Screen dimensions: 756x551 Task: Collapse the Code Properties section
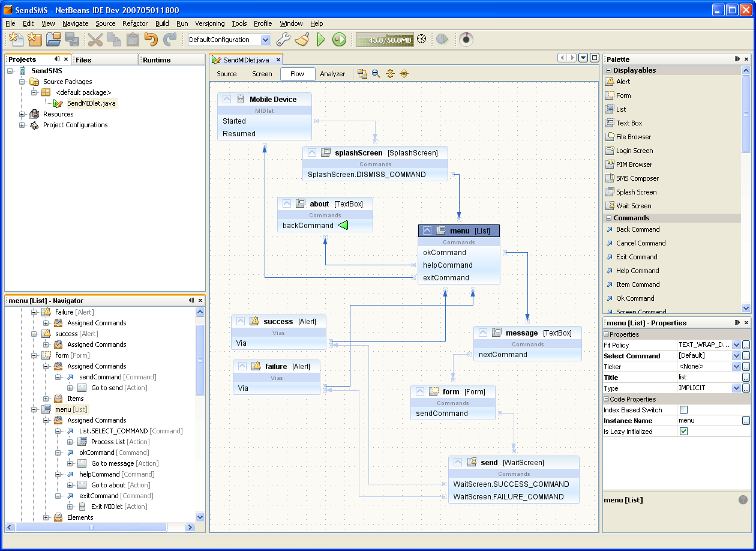tap(606, 399)
